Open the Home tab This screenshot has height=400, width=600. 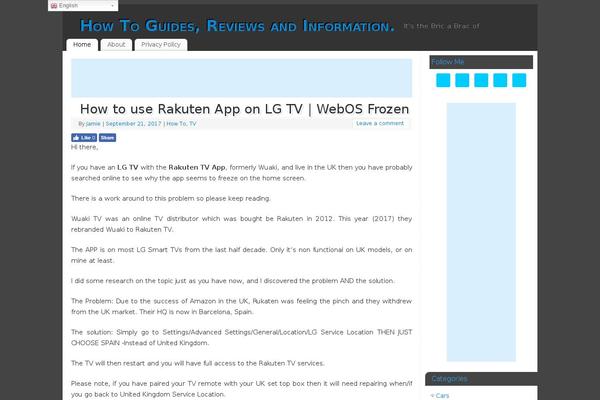82,45
